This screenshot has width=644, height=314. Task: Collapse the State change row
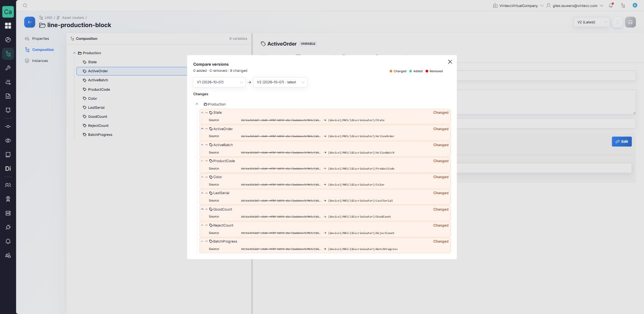[x=202, y=112]
